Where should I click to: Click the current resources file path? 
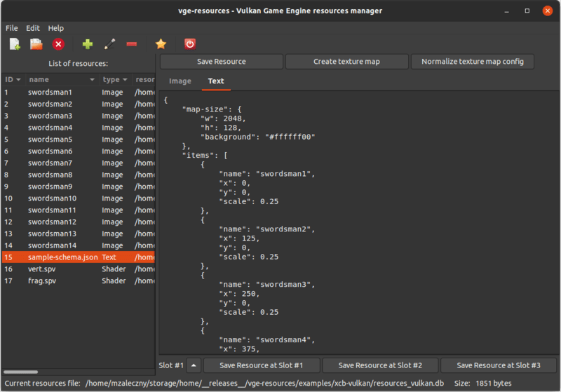click(264, 383)
